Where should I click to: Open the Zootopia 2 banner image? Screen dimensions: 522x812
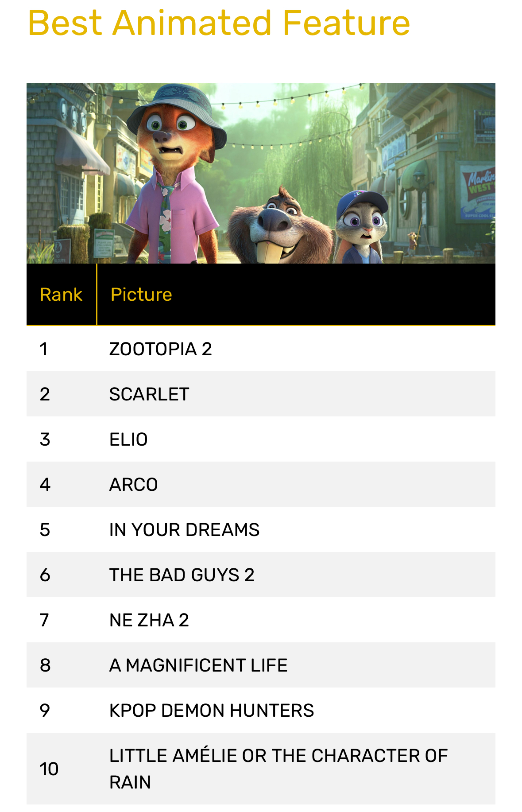(x=261, y=173)
